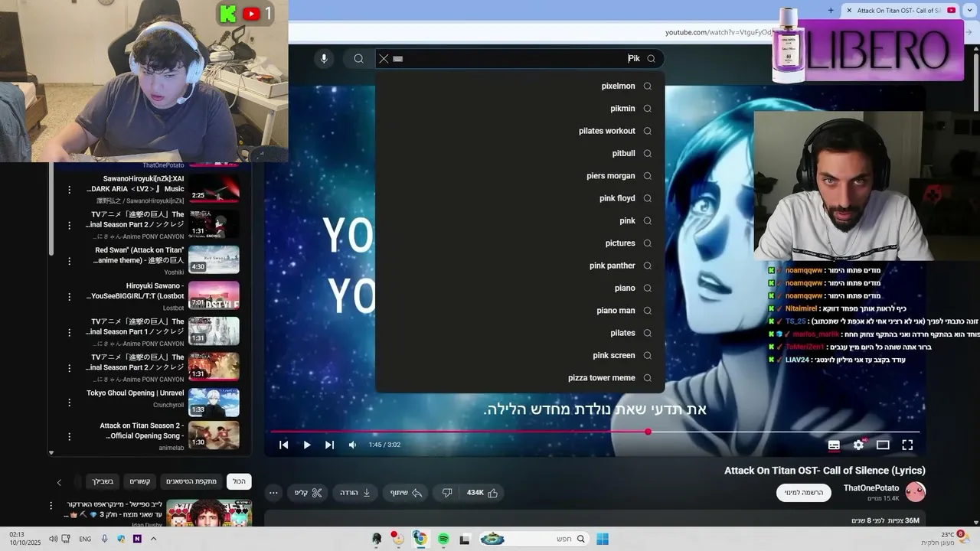The height and width of the screenshot is (551, 980).
Task: Open the Red Swan video thumbnail
Action: click(214, 259)
